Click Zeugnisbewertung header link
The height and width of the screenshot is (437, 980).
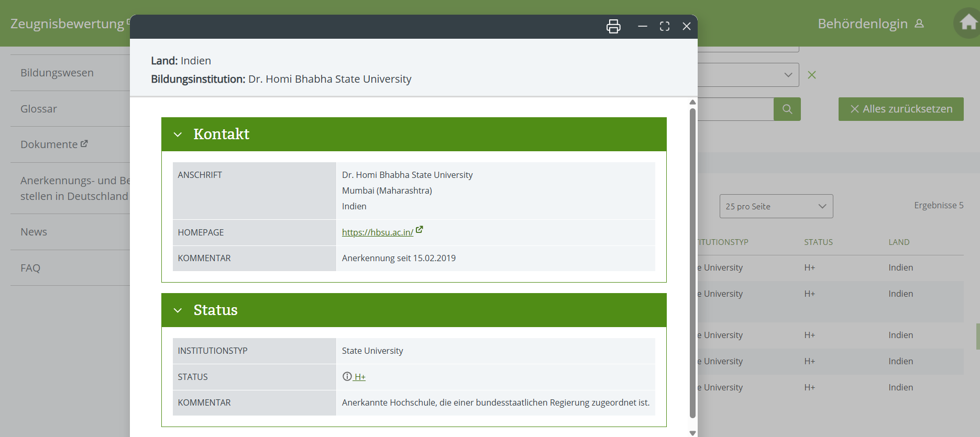[x=68, y=24]
